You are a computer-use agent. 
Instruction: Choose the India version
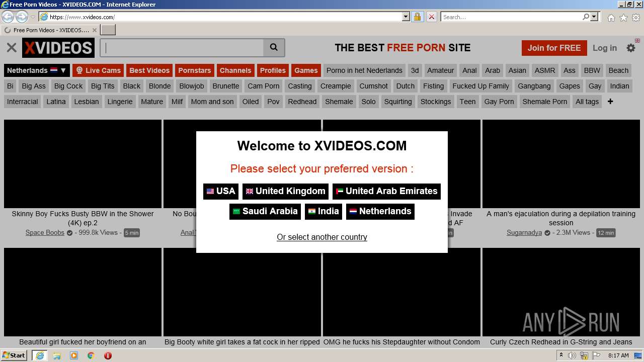[x=324, y=211]
